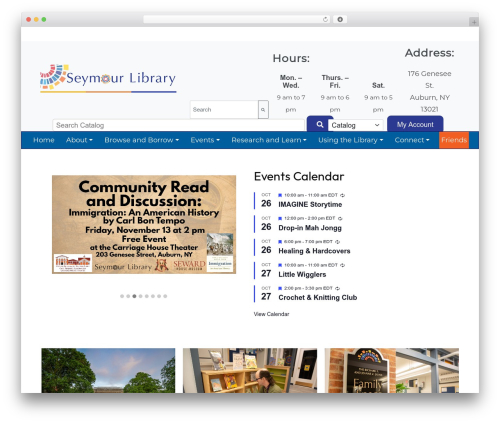Open a new browser tab with plus
This screenshot has width=500, height=423.
pos(474,22)
